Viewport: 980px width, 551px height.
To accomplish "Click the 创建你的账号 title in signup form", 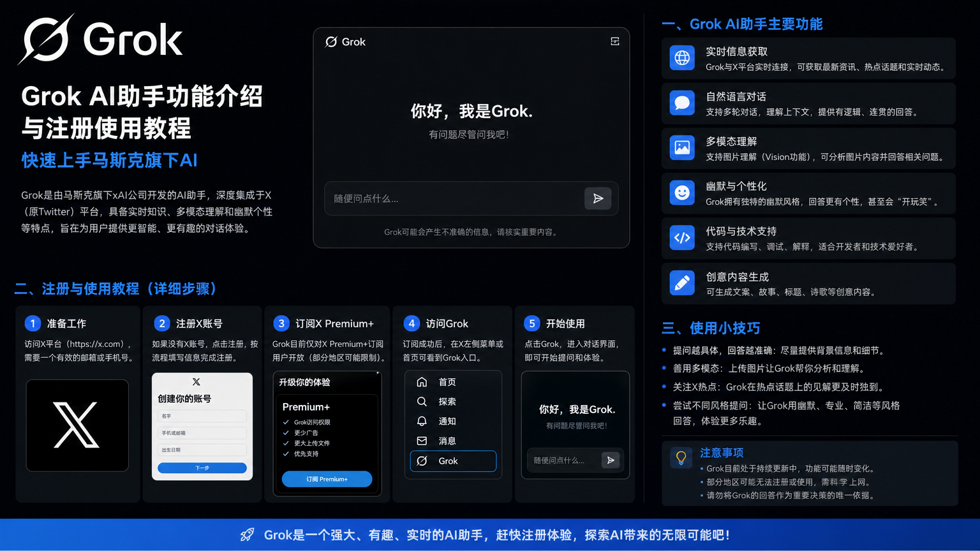I will tap(184, 399).
